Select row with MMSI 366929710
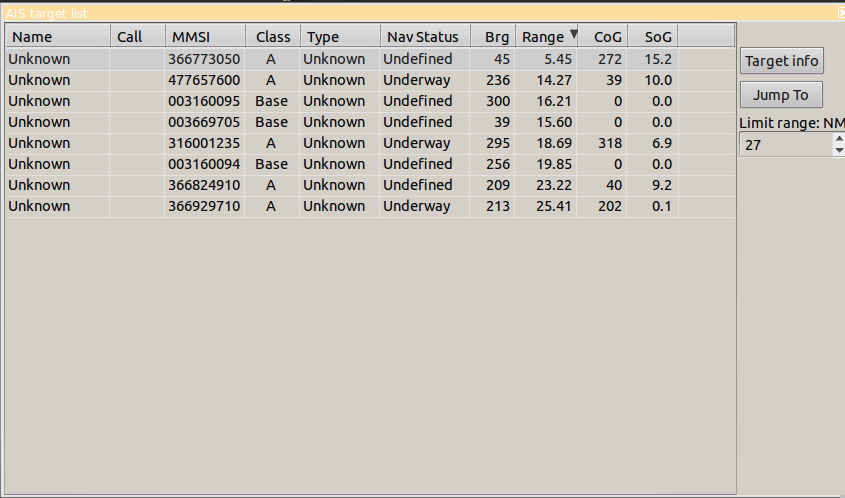This screenshot has height=498, width=845. (205, 206)
